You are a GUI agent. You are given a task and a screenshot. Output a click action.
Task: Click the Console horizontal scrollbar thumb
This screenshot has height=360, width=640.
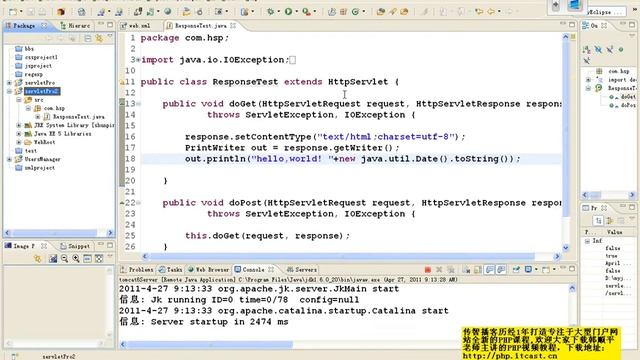[210, 344]
